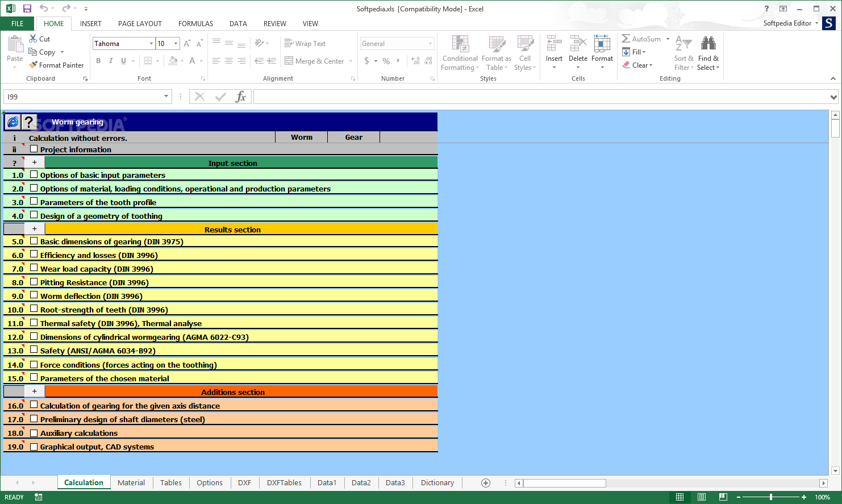The image size is (842, 504).
Task: Save the workbook using the floppy icon
Action: click(27, 9)
